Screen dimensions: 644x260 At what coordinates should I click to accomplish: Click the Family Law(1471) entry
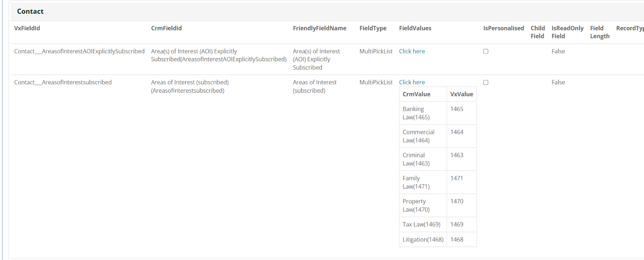423,182
